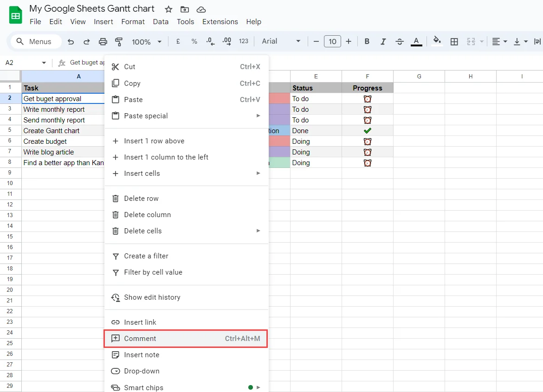Open the Extensions menu
543x392 pixels.
click(220, 22)
